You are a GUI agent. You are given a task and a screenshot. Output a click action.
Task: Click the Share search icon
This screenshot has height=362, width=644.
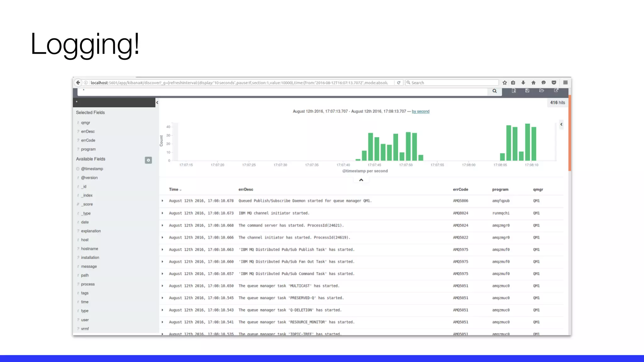pyautogui.click(x=556, y=90)
